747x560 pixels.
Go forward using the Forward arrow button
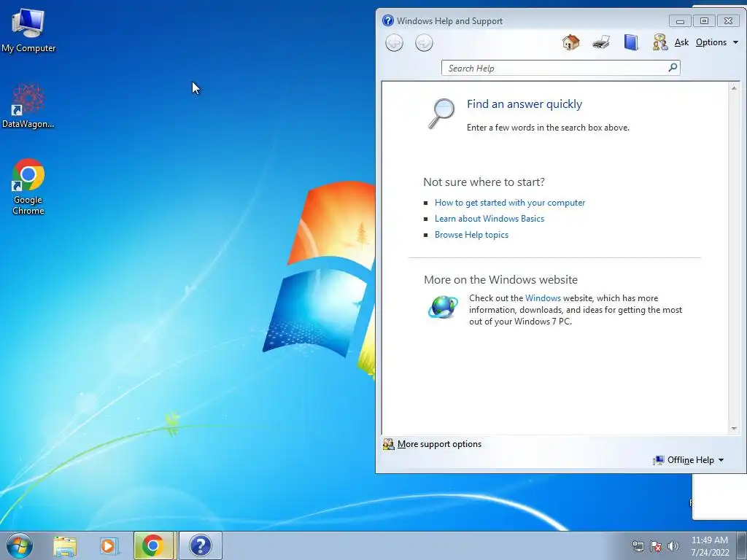pos(424,43)
